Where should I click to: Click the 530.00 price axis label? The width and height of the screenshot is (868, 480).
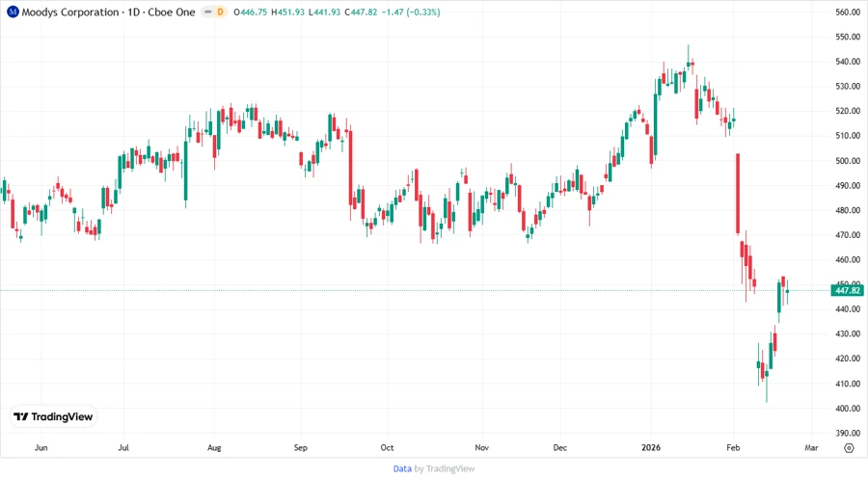(848, 87)
